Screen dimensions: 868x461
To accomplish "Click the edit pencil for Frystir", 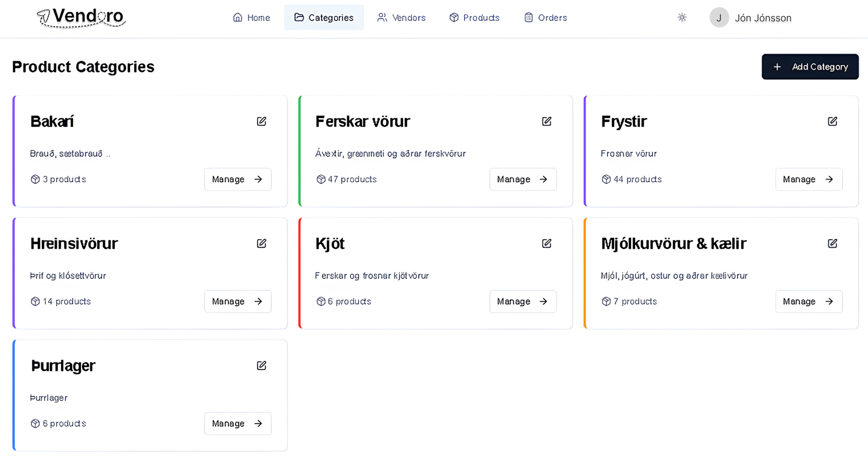I will (832, 121).
